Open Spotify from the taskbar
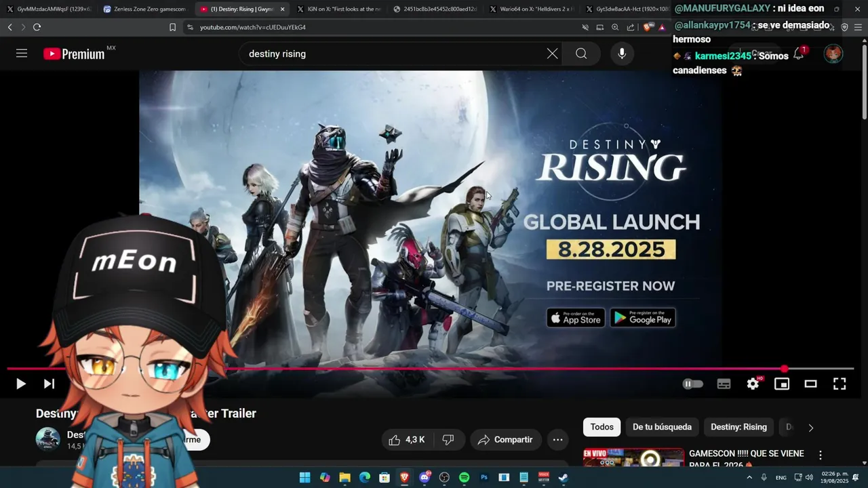The height and width of the screenshot is (488, 868). [464, 478]
